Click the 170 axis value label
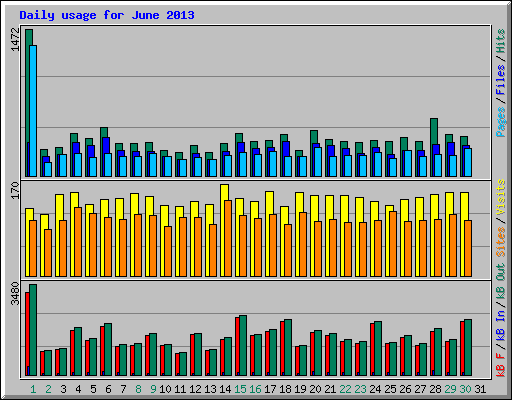The image size is (512, 400). point(15,190)
